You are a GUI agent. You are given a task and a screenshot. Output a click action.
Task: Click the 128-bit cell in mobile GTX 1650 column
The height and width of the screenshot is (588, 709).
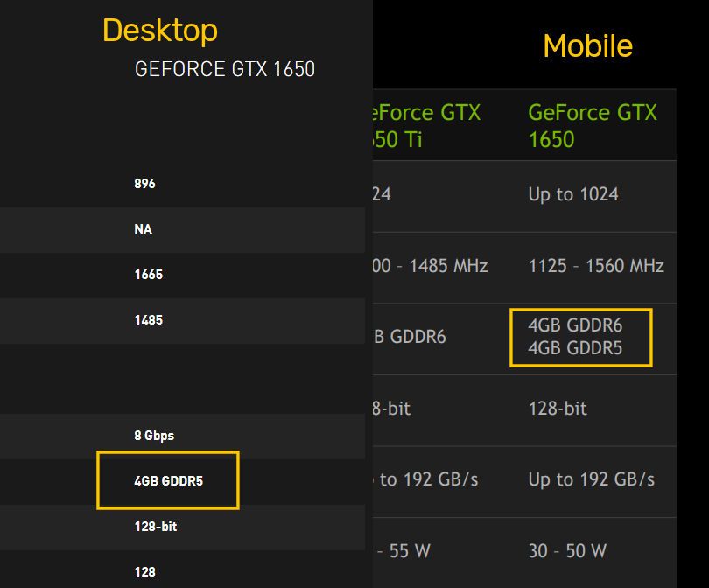click(558, 409)
